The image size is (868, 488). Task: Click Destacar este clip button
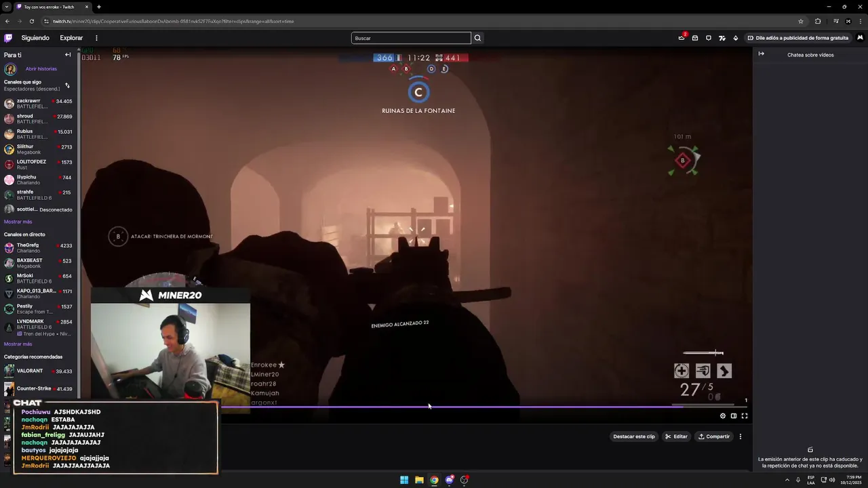click(x=634, y=436)
